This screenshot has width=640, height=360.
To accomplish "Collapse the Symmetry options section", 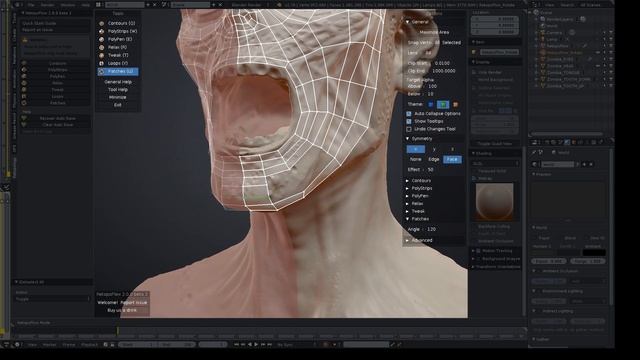I will point(407,139).
